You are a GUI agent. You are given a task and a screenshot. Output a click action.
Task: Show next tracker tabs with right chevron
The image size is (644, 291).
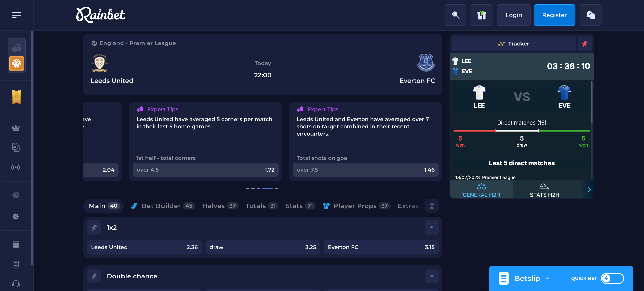click(589, 189)
